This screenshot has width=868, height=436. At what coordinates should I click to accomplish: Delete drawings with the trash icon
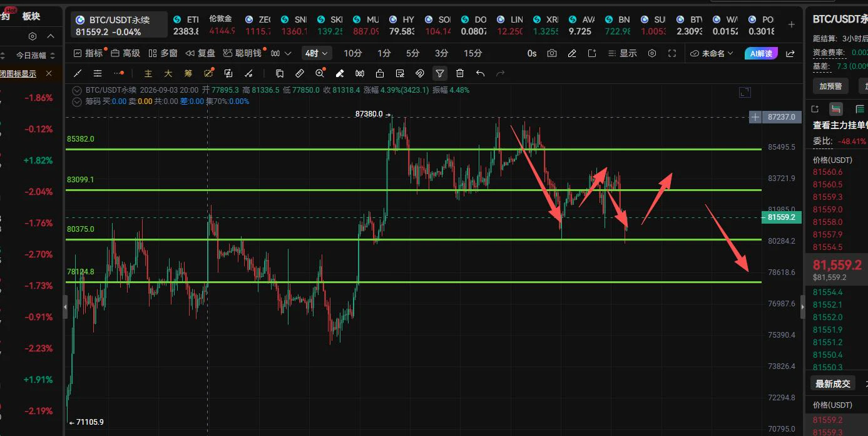pyautogui.click(x=460, y=73)
